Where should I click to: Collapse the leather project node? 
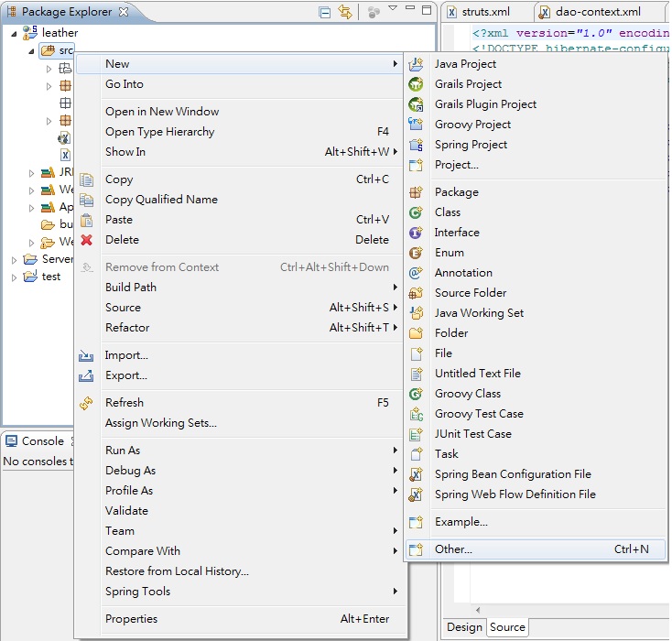pyautogui.click(x=15, y=34)
